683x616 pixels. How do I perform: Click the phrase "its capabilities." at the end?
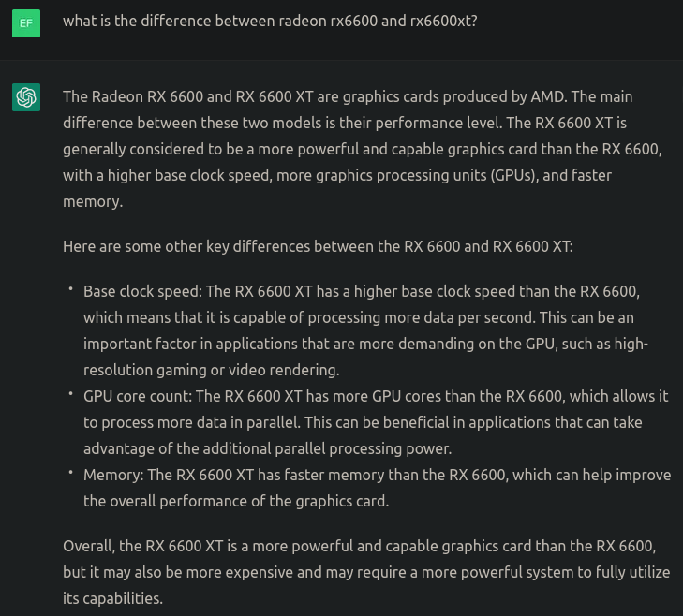[112, 597]
